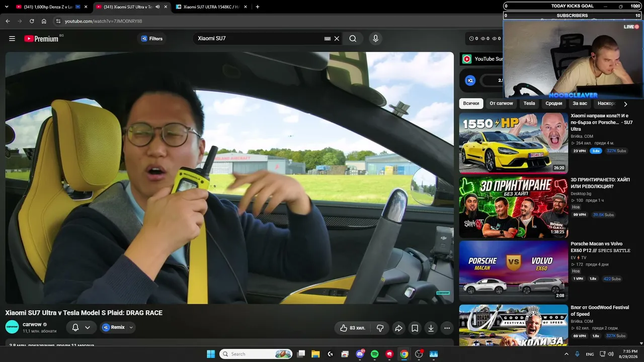
Task: Reload the YouTube page
Action: coord(32,21)
